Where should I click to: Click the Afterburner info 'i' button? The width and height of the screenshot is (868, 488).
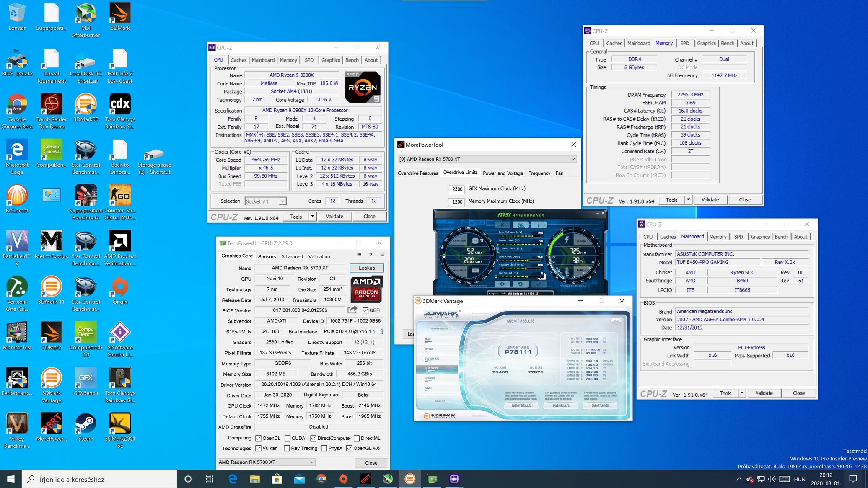[539, 225]
